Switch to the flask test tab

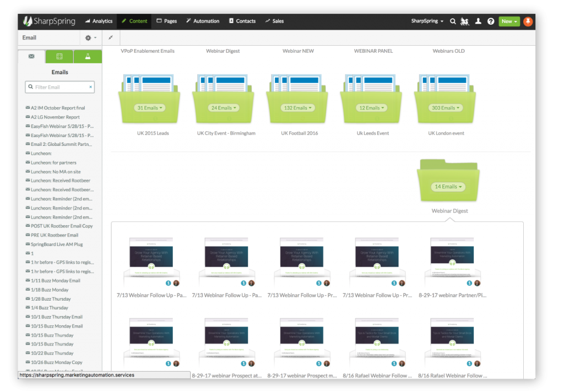[88, 56]
